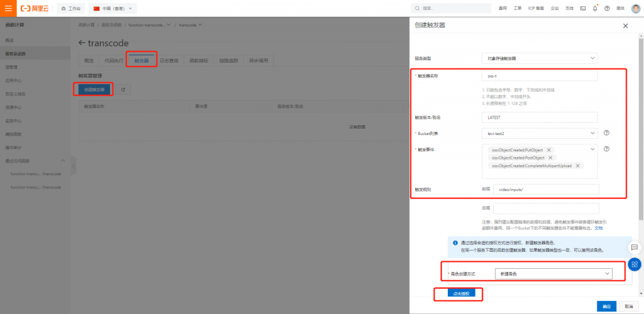Open the notification bell
Image resolution: width=644 pixels, height=314 pixels.
pyautogui.click(x=595, y=8)
